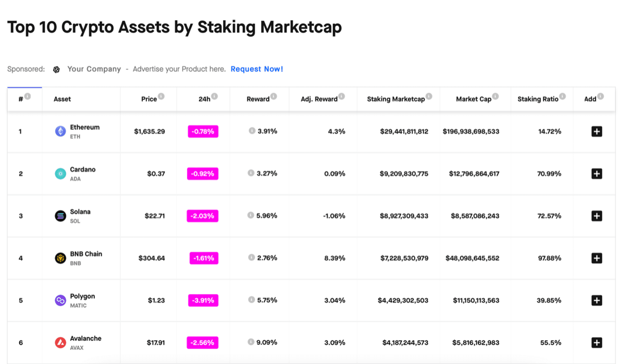The height and width of the screenshot is (364, 618).
Task: Sort by the Staking Ratio column header
Action: [x=538, y=99]
